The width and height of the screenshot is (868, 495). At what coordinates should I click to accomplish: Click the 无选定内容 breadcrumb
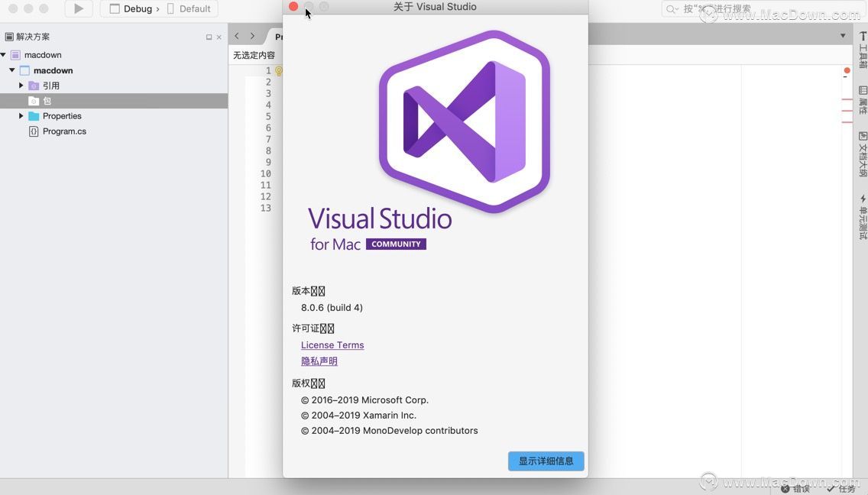254,55
